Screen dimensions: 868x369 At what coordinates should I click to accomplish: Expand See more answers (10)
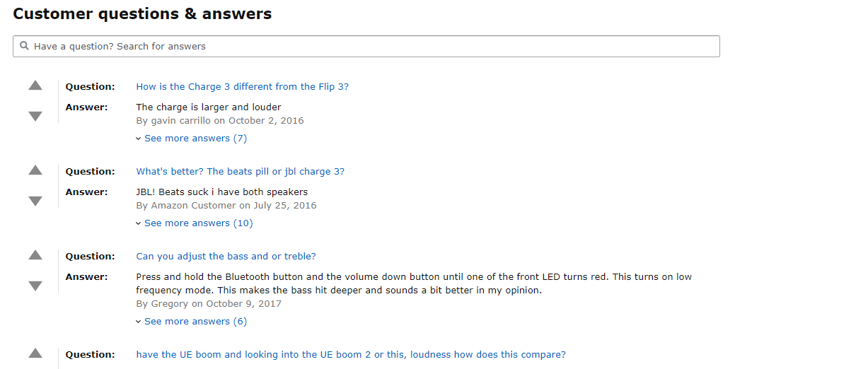(194, 223)
